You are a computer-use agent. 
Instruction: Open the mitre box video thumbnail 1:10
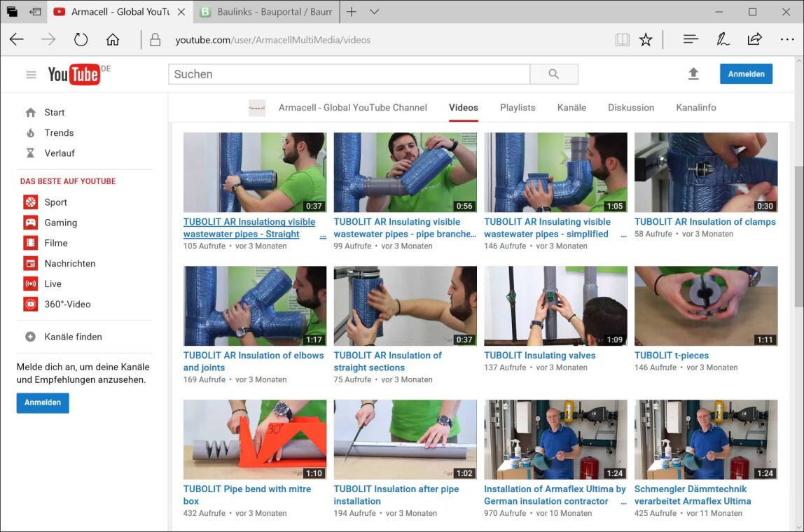255,440
